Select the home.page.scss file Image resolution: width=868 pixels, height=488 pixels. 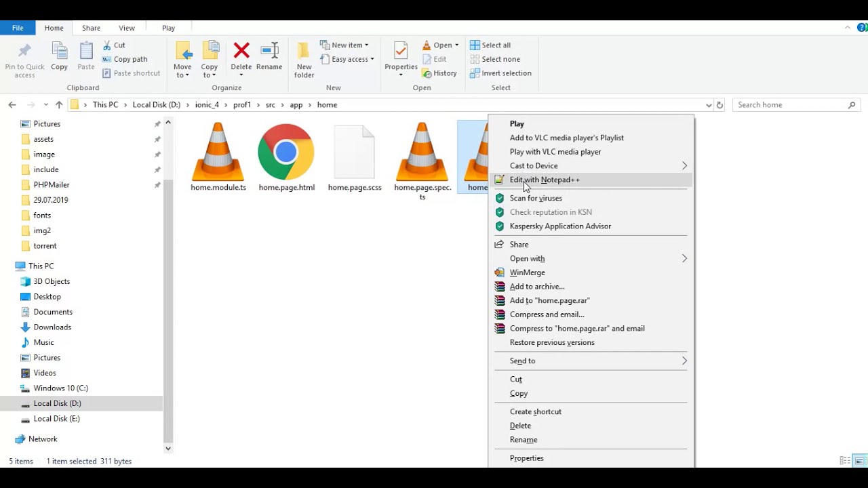[355, 157]
